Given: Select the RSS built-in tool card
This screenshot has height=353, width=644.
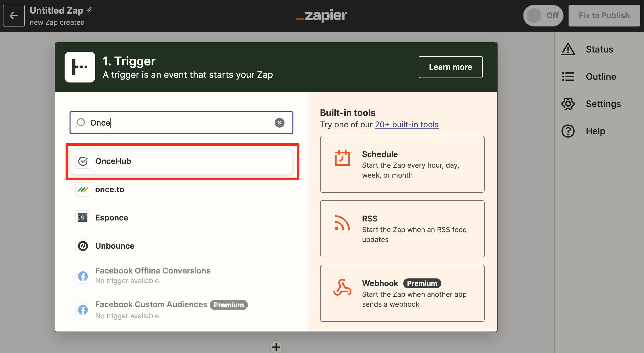Looking at the screenshot, I should tap(402, 229).
